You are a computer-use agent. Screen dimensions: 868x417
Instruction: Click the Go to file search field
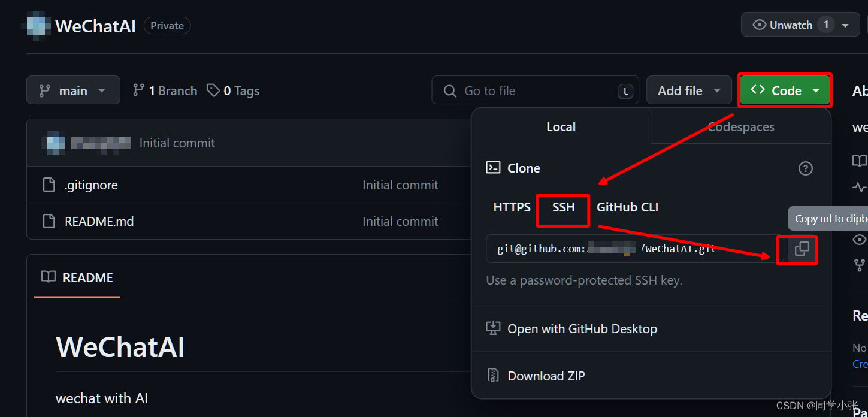click(535, 90)
